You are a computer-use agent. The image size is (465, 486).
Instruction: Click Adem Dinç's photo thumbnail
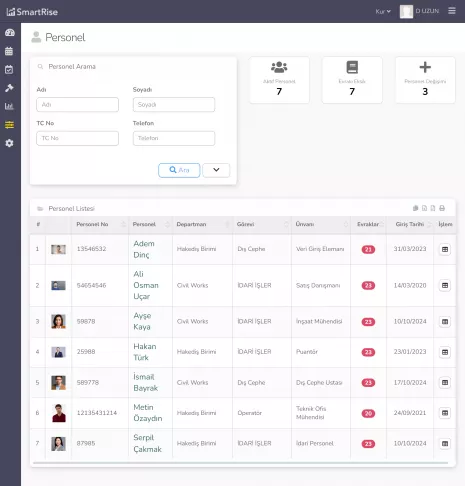[58, 249]
